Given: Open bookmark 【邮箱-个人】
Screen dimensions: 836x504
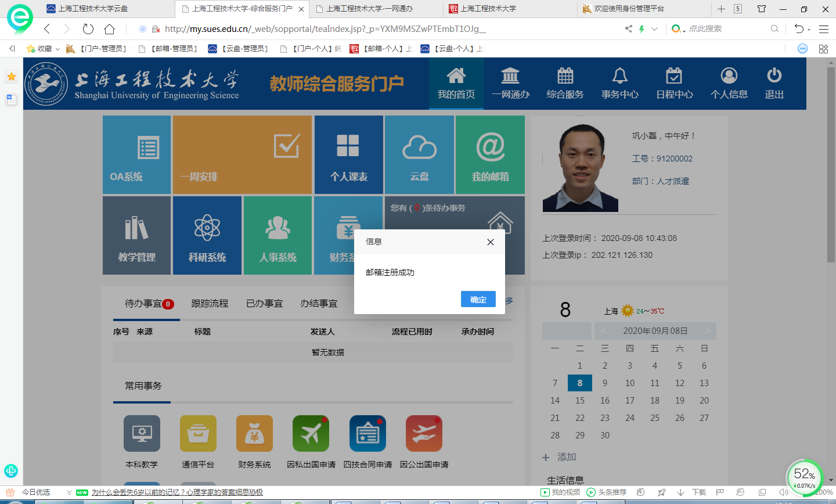Looking at the screenshot, I should tap(381, 49).
